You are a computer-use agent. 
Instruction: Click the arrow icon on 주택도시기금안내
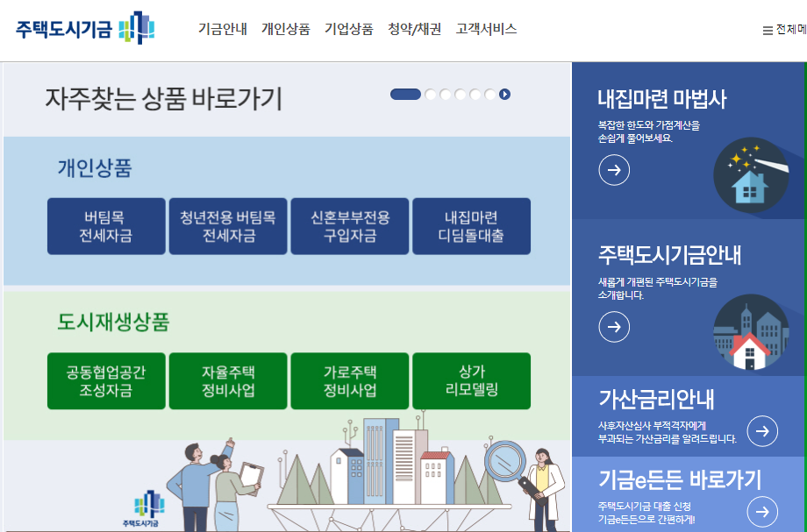(614, 328)
